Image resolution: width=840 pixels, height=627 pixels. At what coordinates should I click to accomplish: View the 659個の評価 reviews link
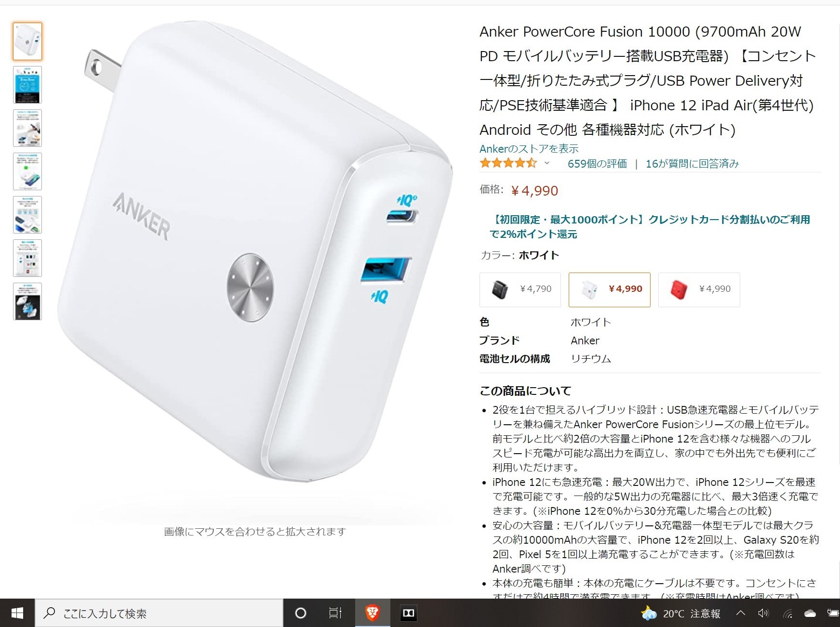[x=597, y=164]
